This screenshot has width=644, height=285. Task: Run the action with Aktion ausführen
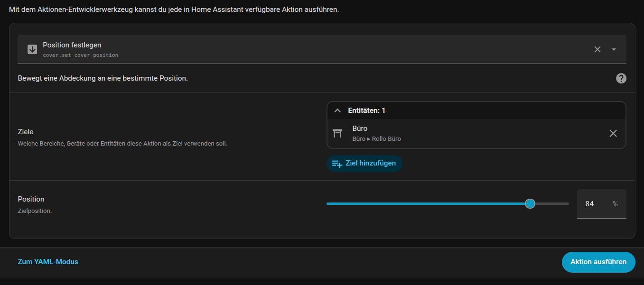[x=598, y=262]
